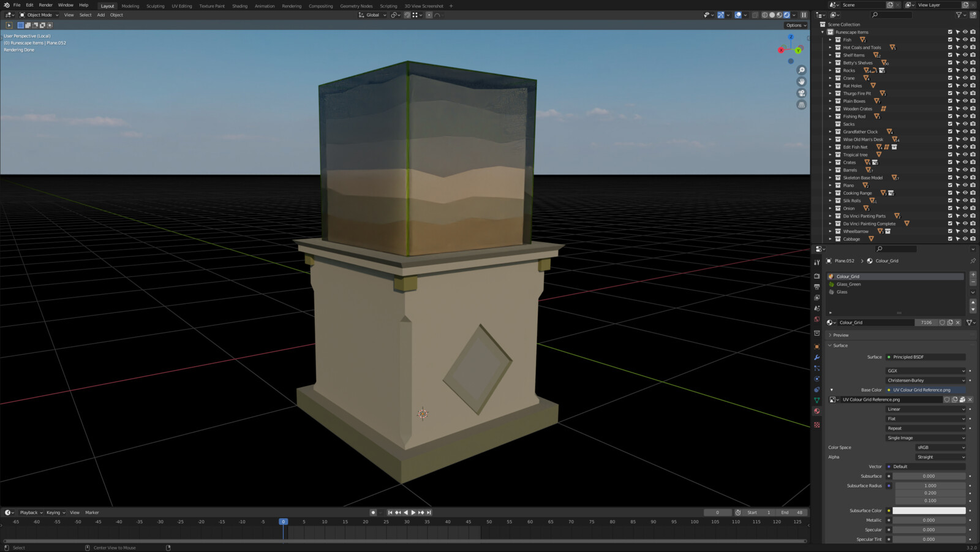Hide the Barrels collection in viewport
Screen dimensions: 980x552
click(965, 170)
